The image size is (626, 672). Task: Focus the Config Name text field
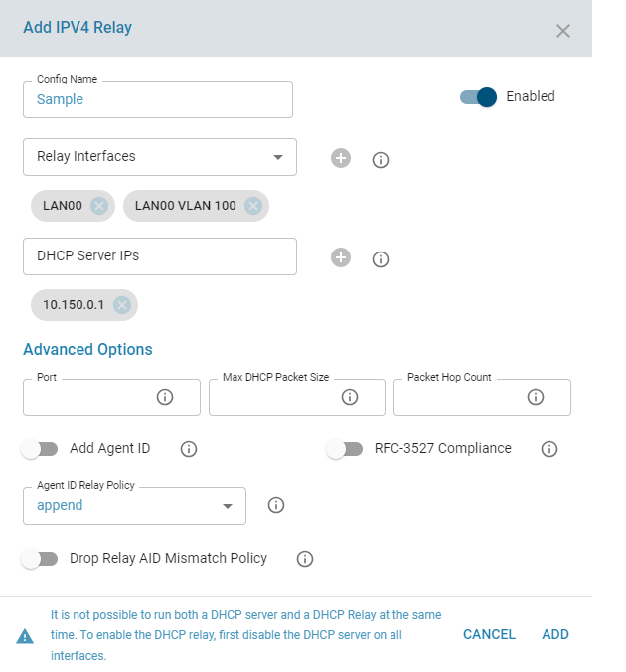(x=158, y=99)
